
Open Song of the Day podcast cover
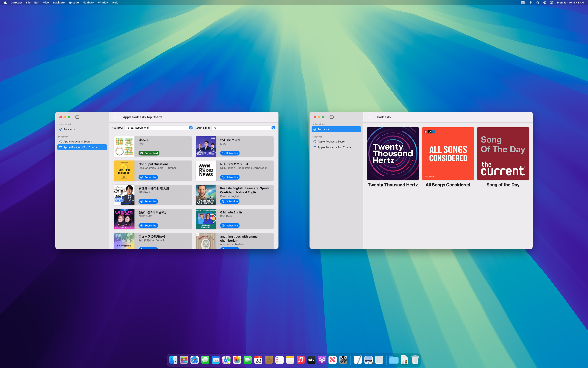pos(503,154)
